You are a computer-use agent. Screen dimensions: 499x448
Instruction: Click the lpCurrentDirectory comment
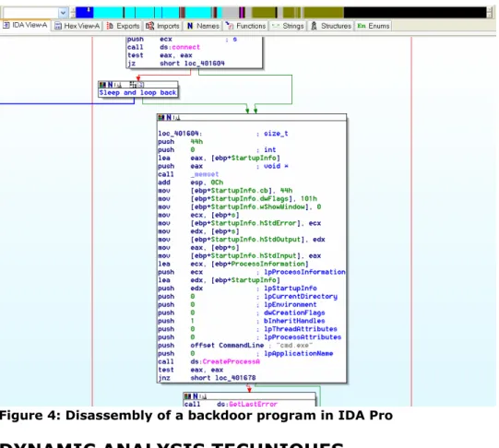(300, 296)
